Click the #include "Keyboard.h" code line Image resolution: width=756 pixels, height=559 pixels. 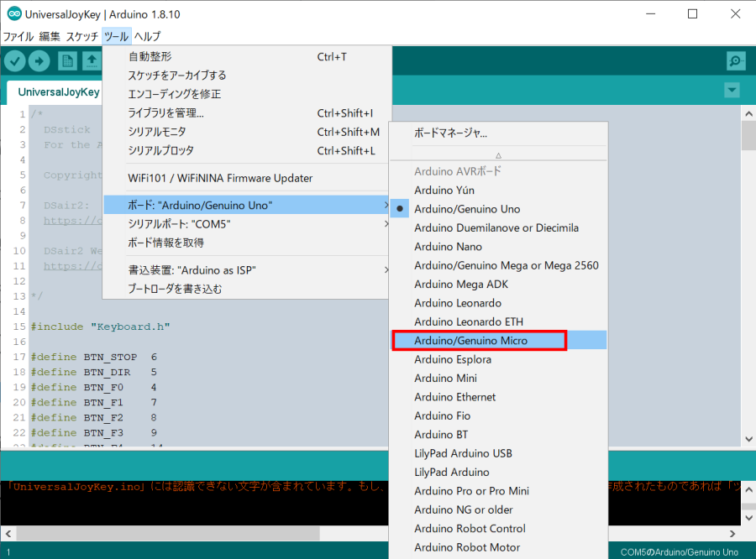100,327
